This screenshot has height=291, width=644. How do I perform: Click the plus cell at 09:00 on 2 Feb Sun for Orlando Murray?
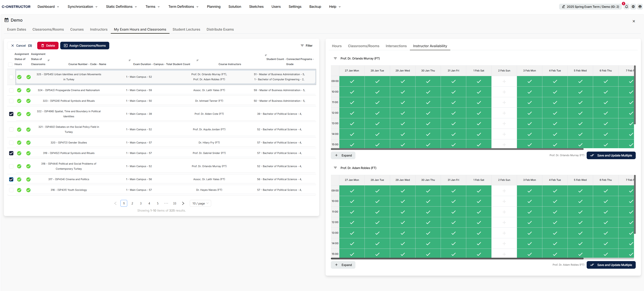coord(504,81)
